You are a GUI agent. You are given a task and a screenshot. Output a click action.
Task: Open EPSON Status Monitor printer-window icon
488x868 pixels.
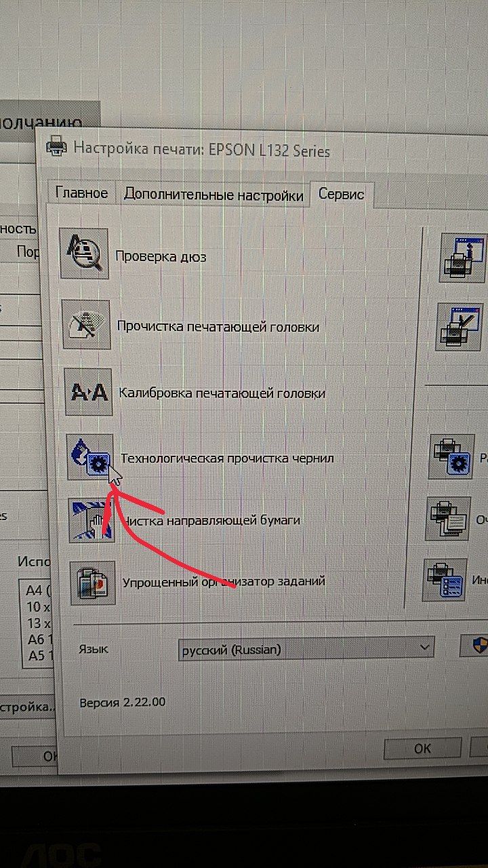click(463, 258)
